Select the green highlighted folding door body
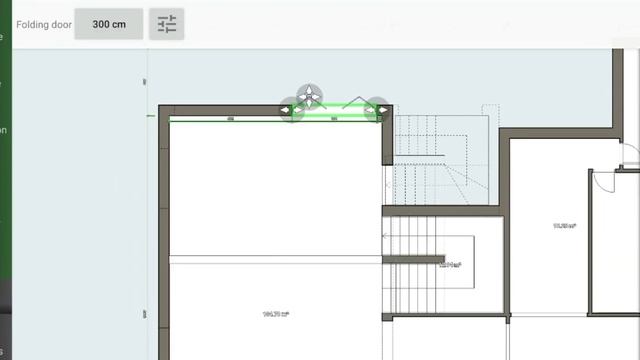The width and height of the screenshot is (640, 360). (x=334, y=110)
